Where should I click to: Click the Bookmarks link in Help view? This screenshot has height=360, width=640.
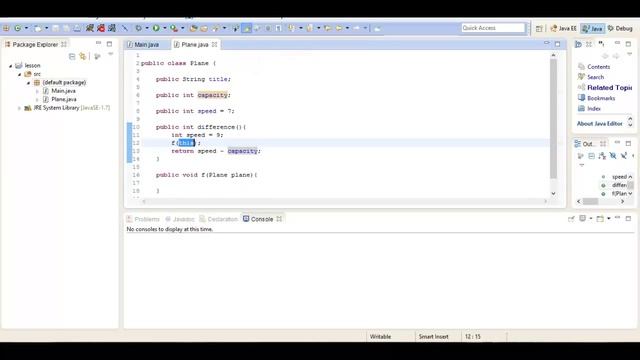pos(601,98)
